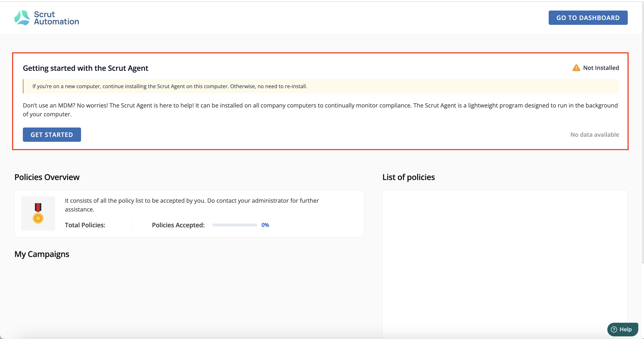Click the Policies Accepted progress bar
The height and width of the screenshot is (339, 644).
point(235,225)
